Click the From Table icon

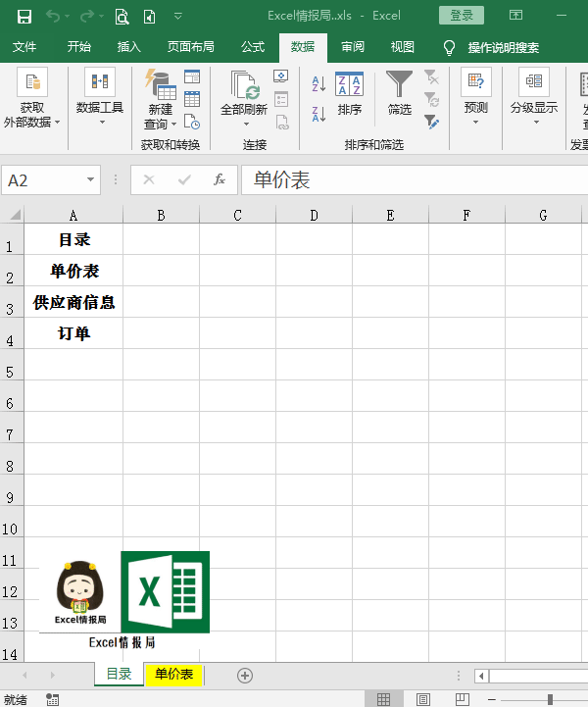192,99
